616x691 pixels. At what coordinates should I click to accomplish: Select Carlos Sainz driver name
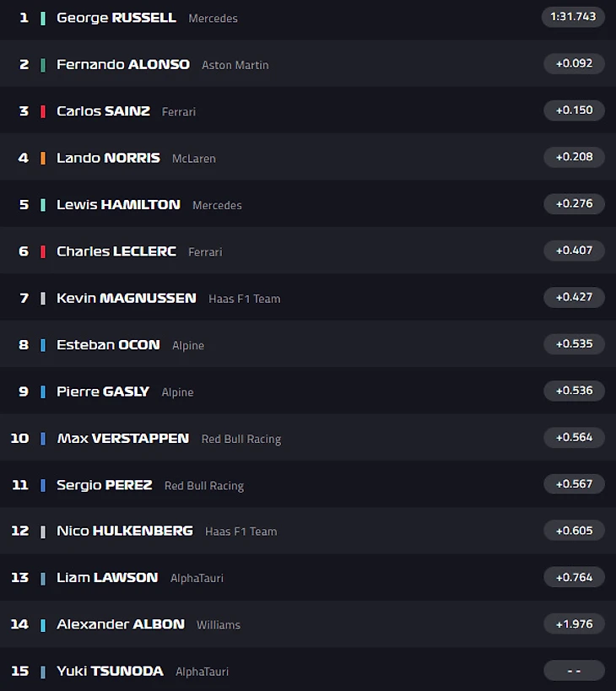click(x=103, y=111)
